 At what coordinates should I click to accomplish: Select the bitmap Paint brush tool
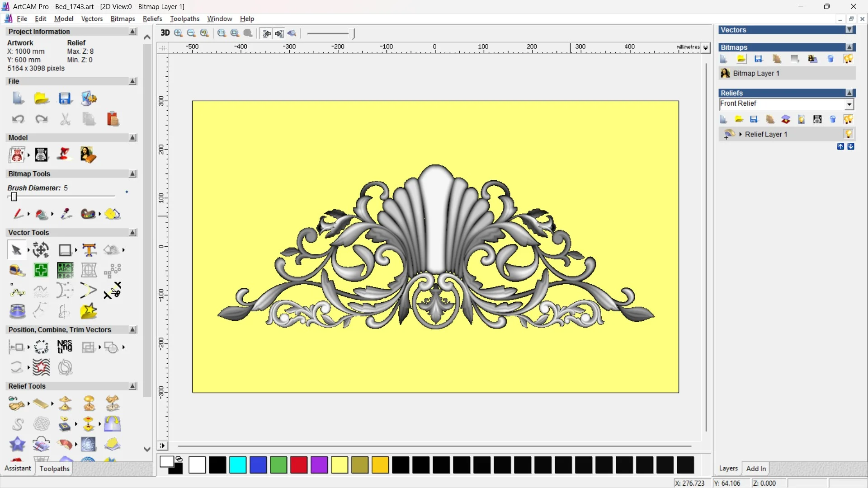coord(18,214)
